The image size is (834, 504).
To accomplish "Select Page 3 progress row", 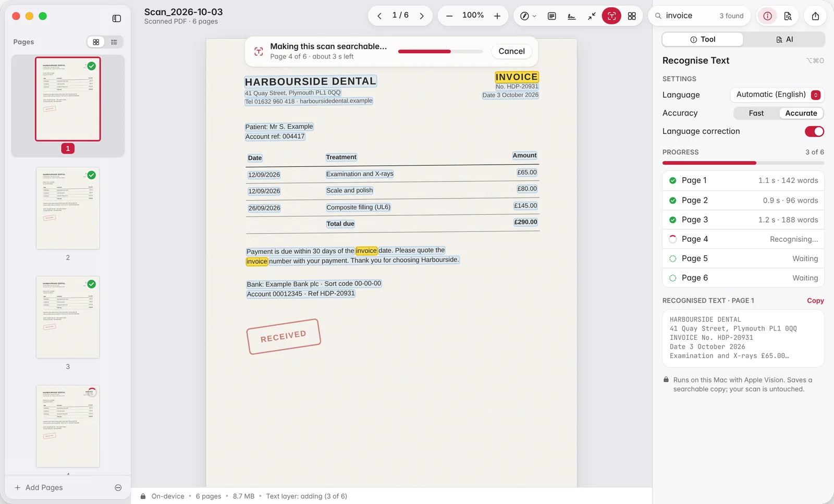I will pos(743,219).
